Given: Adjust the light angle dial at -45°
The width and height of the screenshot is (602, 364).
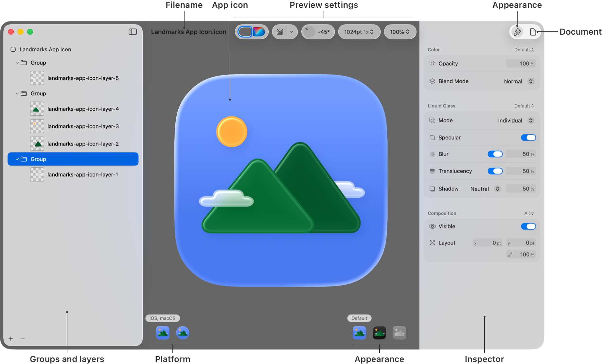Looking at the screenshot, I should 309,32.
